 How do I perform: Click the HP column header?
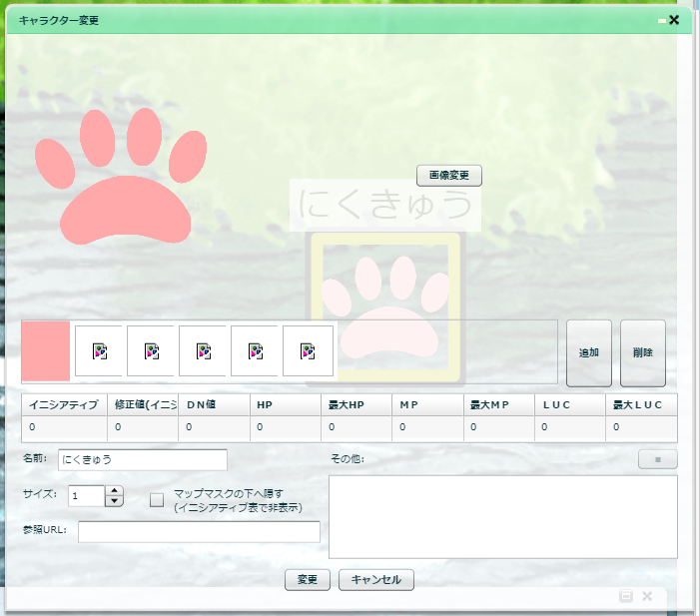(x=286, y=405)
